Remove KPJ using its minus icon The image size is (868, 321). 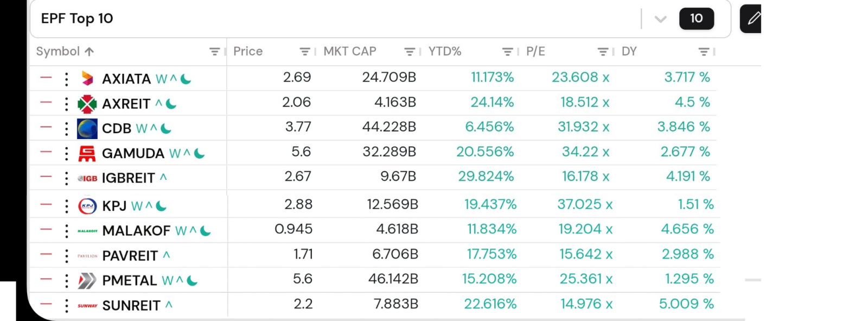[46, 205]
